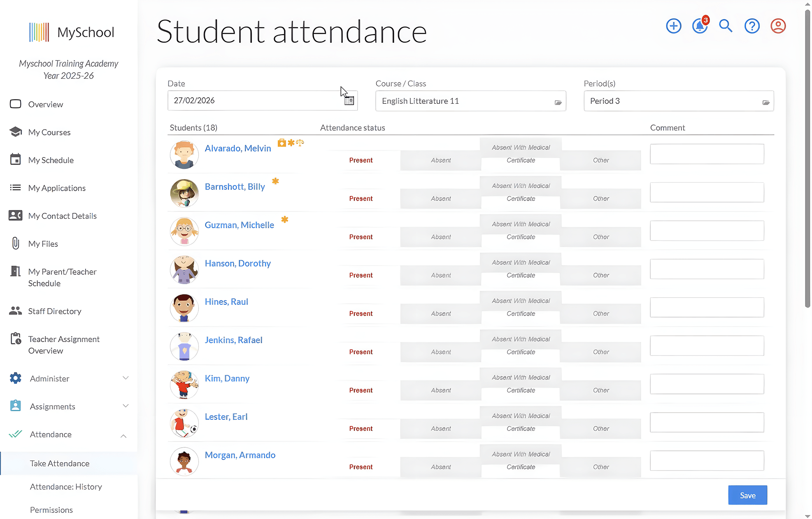The image size is (812, 519).
Task: Click scales icon next to Alvarado, Melvin
Action: 300,143
